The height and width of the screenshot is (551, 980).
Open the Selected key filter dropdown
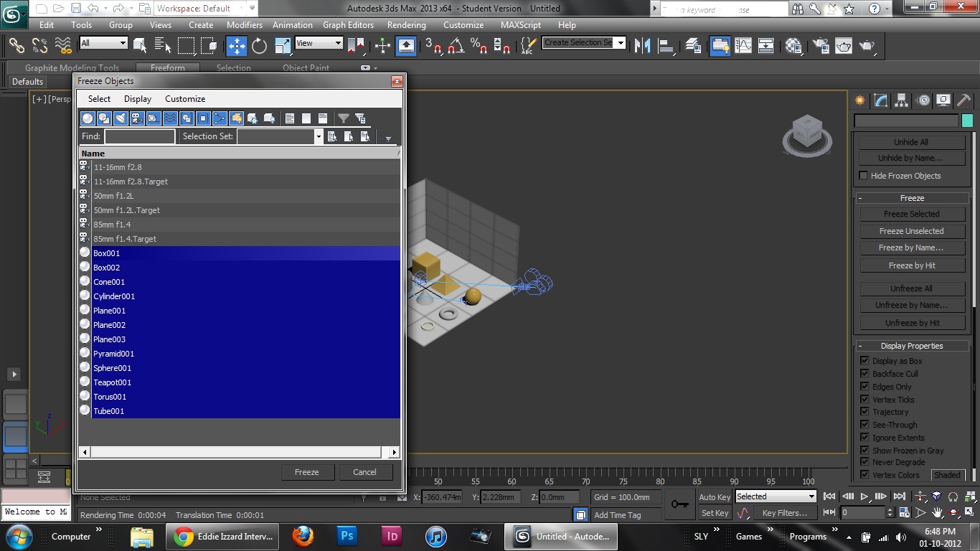coord(776,496)
